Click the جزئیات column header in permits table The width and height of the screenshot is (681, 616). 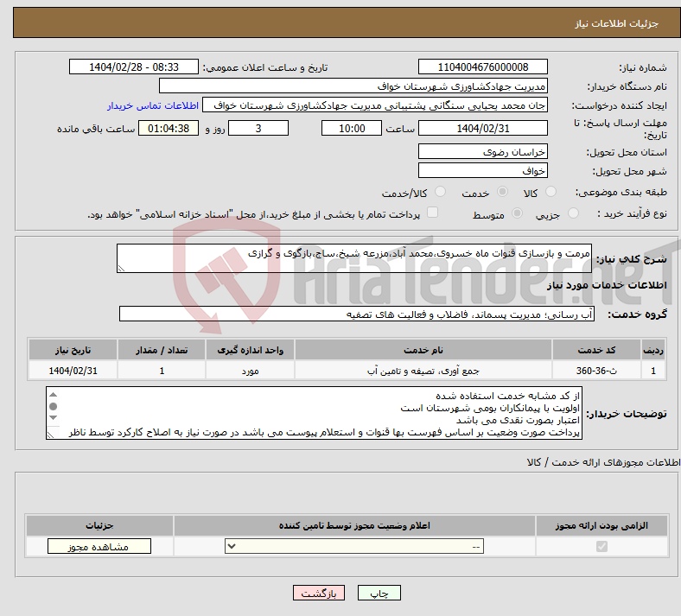click(x=99, y=525)
